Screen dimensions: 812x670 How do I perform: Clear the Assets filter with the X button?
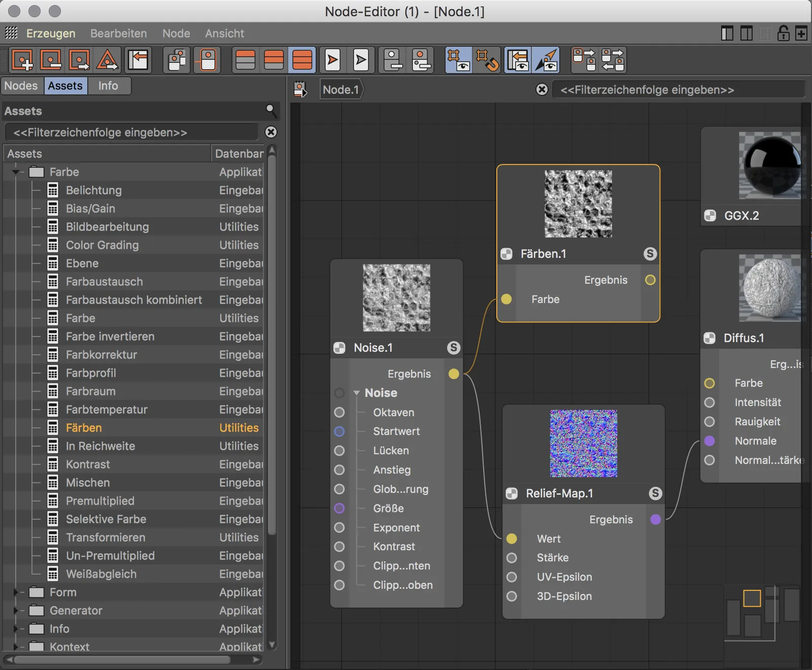coord(272,132)
